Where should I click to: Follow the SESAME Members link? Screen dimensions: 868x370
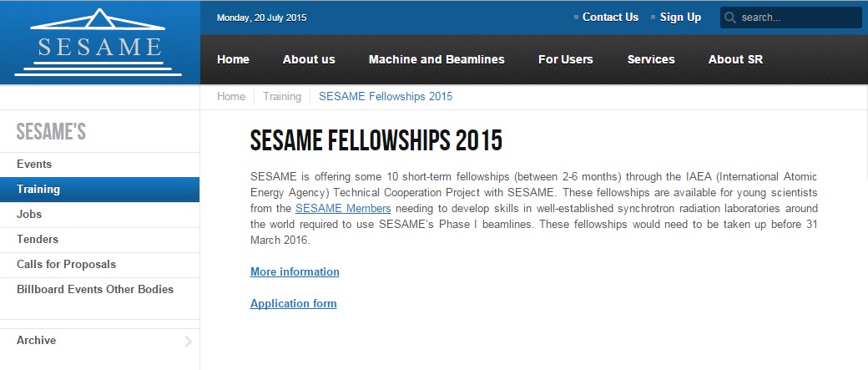click(343, 209)
